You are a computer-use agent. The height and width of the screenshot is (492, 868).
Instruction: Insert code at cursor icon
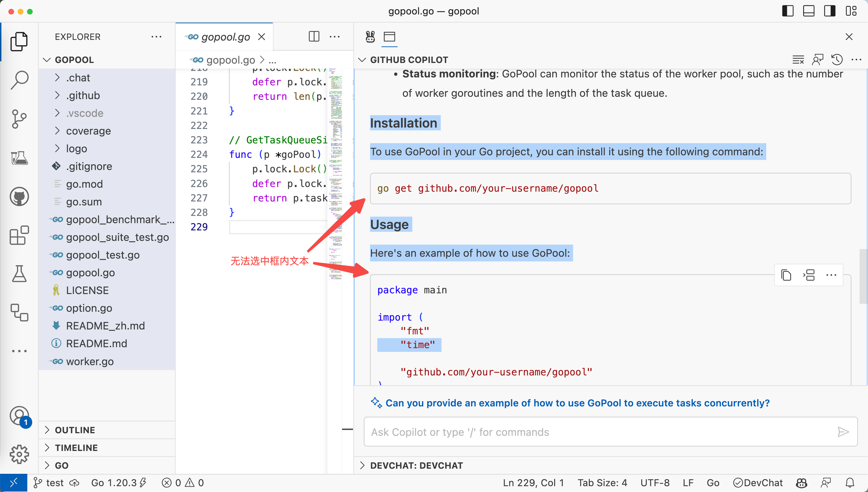pos(809,275)
